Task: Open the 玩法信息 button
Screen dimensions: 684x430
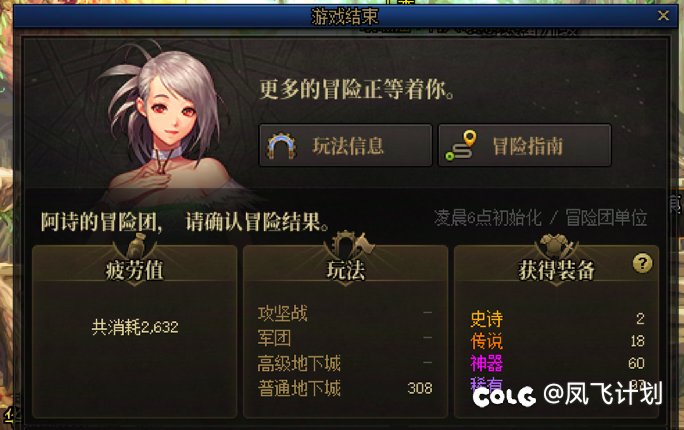Action: 345,145
